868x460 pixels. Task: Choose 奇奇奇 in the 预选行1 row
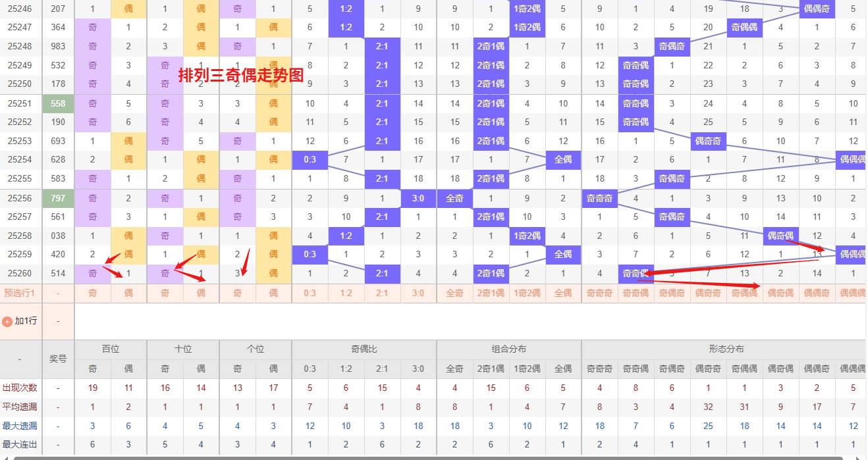599,293
